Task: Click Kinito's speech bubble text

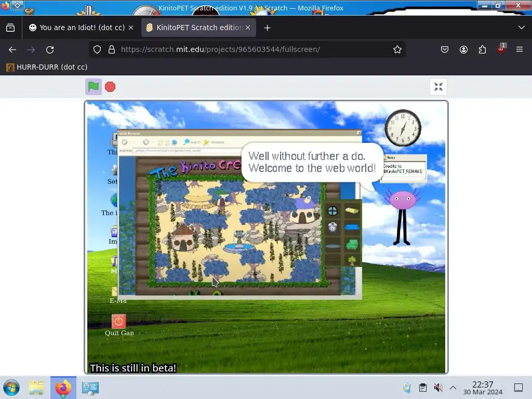Action: pos(312,162)
